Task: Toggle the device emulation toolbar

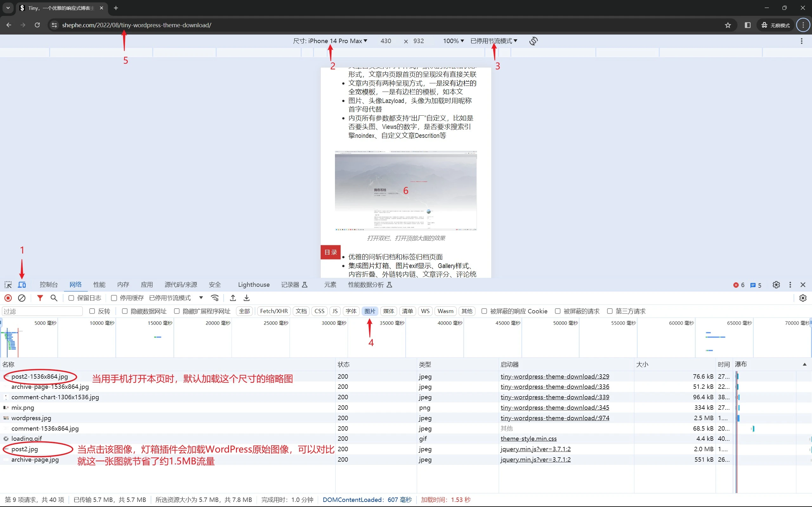Action: [x=22, y=284]
